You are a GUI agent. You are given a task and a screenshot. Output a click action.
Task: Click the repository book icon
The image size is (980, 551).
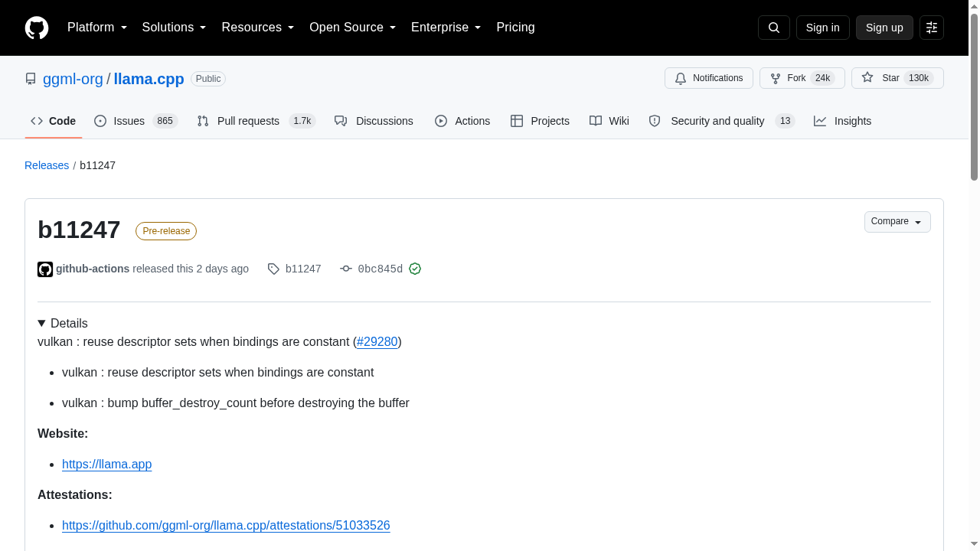pyautogui.click(x=31, y=79)
